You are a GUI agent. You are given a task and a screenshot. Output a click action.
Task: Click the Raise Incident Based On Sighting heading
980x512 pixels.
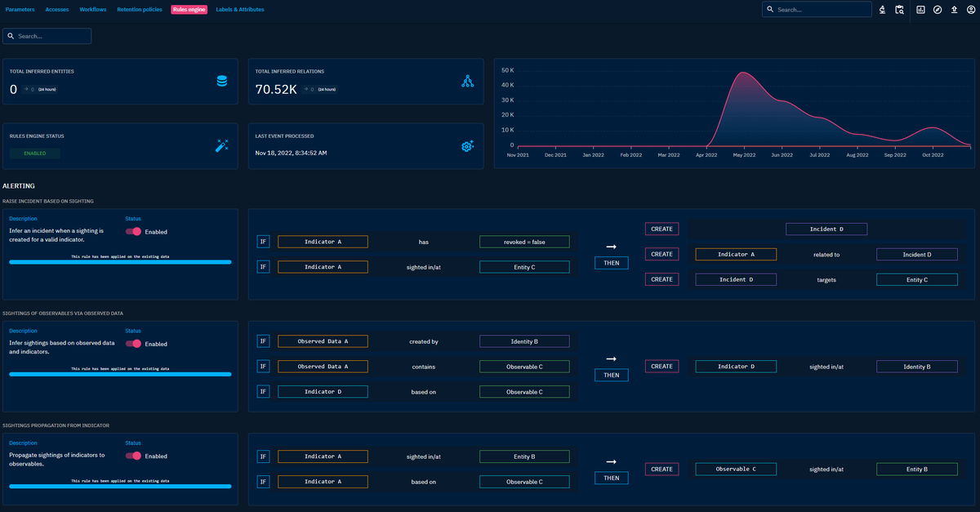click(x=48, y=201)
